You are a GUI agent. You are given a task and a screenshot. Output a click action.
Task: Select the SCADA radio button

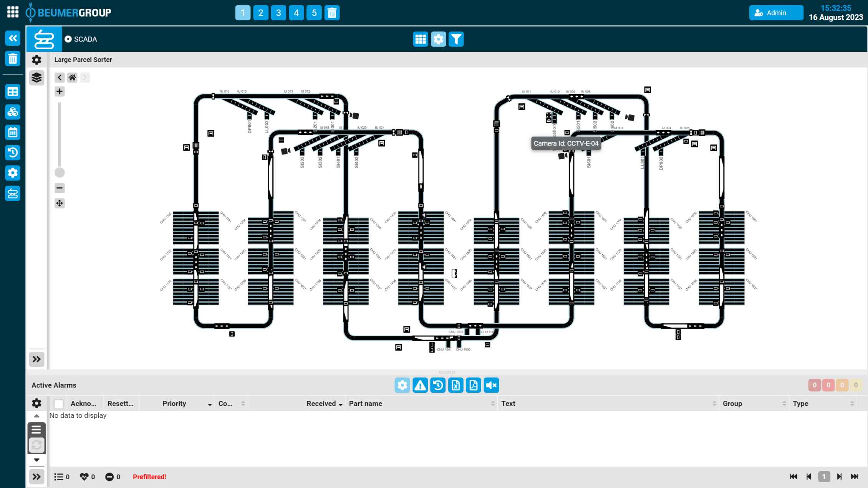point(68,39)
